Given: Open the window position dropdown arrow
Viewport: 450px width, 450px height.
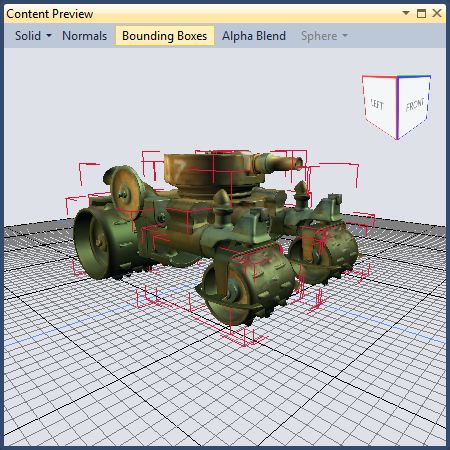Looking at the screenshot, I should (406, 13).
